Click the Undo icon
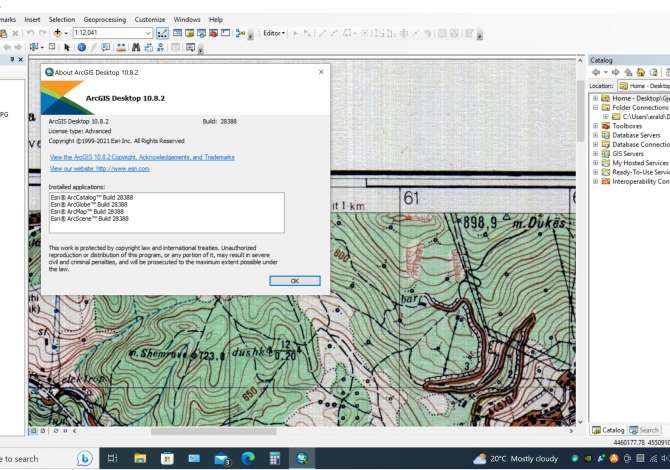Image resolution: width=670 pixels, height=470 pixels. pyautogui.click(x=30, y=33)
